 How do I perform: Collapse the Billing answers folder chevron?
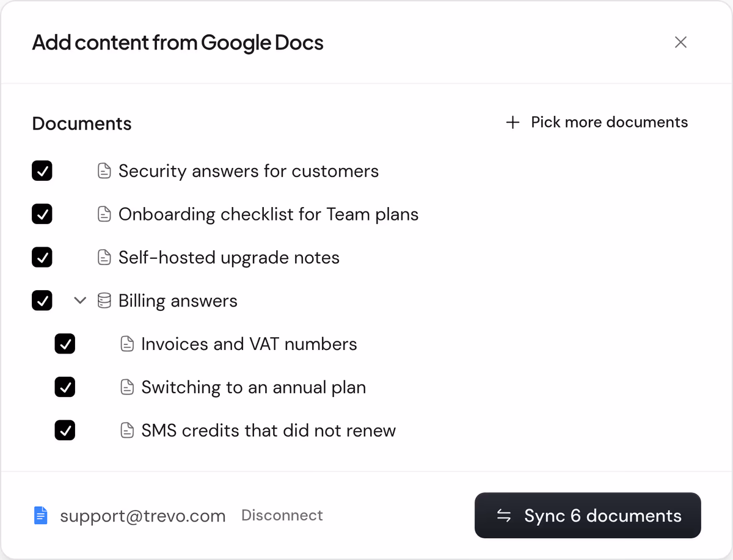[x=80, y=300]
